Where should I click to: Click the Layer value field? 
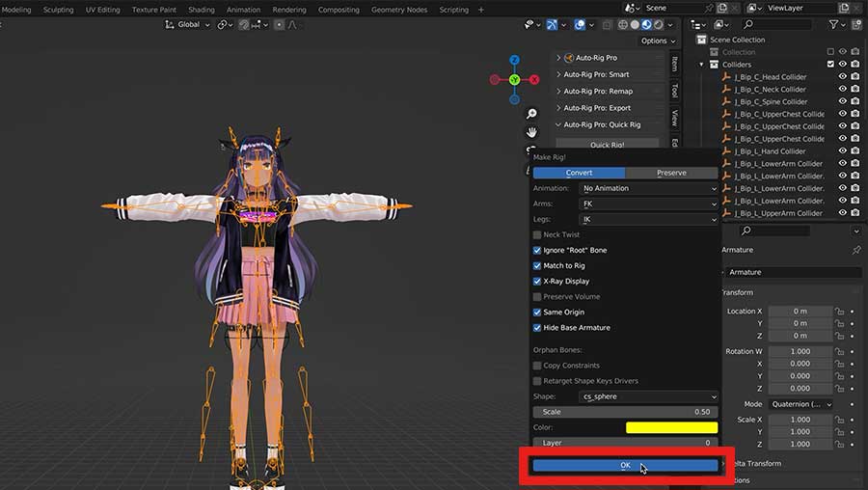[626, 443]
